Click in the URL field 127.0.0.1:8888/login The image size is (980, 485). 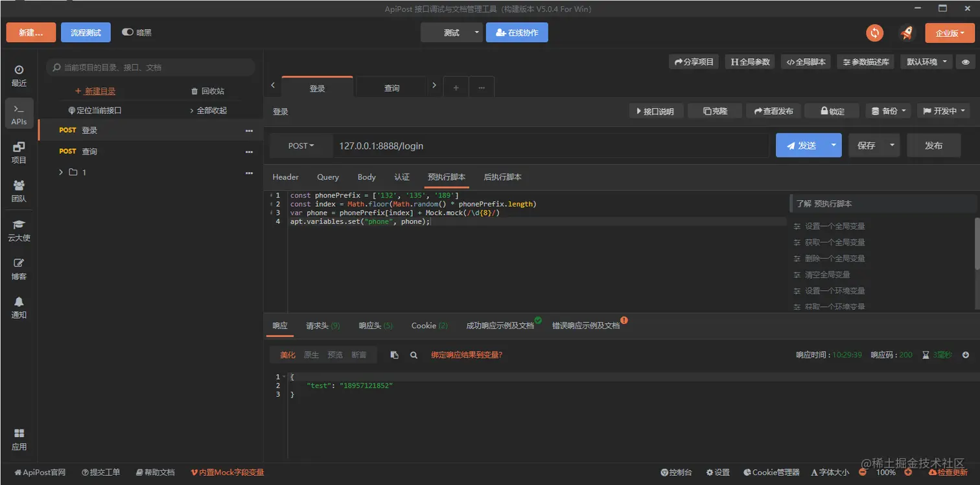pyautogui.click(x=551, y=146)
